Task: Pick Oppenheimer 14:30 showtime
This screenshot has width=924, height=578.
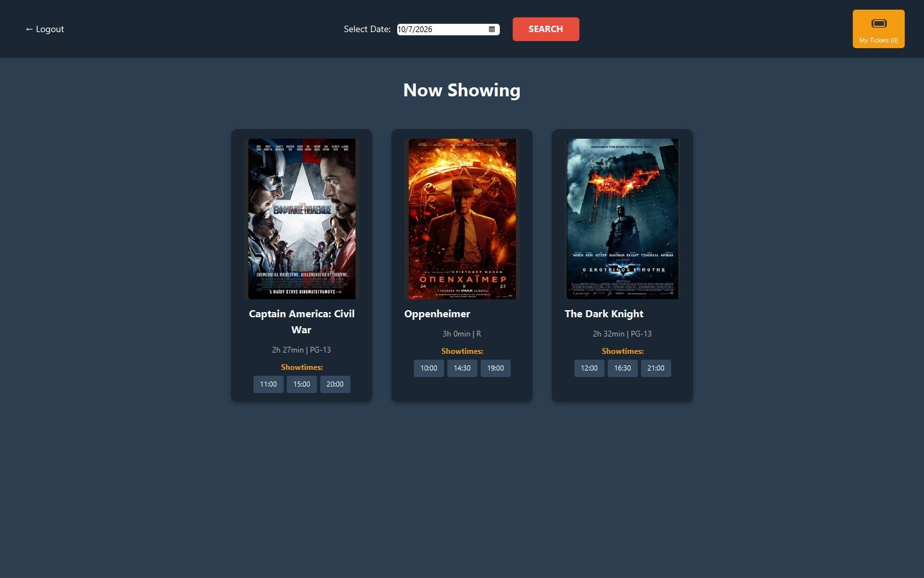Action: click(462, 368)
